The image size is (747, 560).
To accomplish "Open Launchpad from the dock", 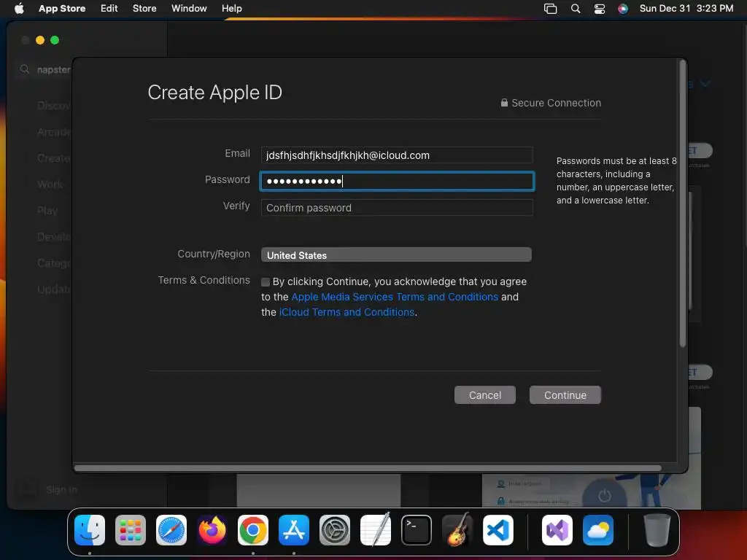I will click(x=131, y=530).
